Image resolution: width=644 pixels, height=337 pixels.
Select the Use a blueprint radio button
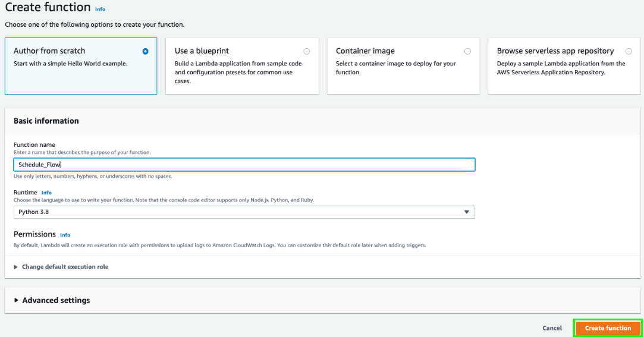[x=306, y=52]
